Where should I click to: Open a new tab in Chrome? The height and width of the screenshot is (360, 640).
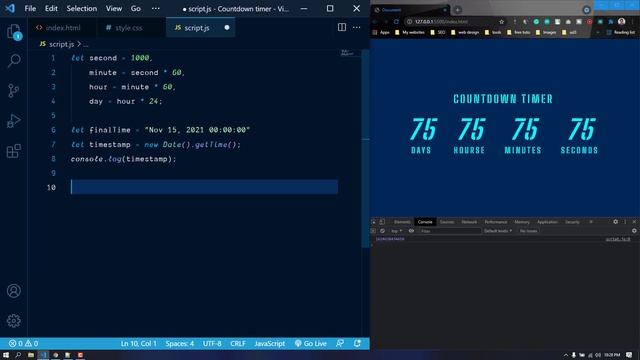tap(458, 10)
